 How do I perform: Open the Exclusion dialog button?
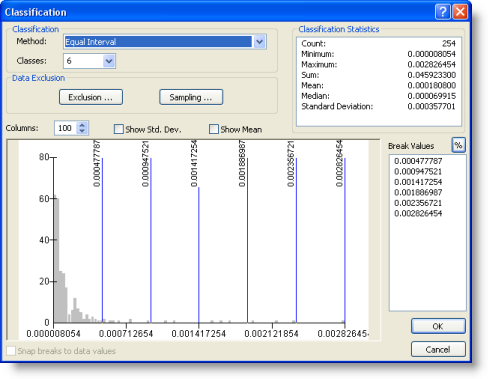point(91,97)
